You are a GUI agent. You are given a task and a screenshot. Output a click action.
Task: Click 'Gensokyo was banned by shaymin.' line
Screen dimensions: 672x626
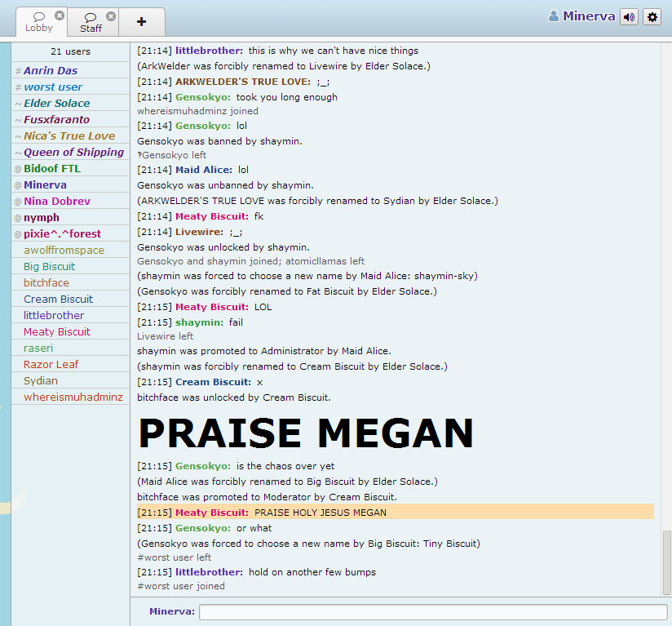click(220, 141)
